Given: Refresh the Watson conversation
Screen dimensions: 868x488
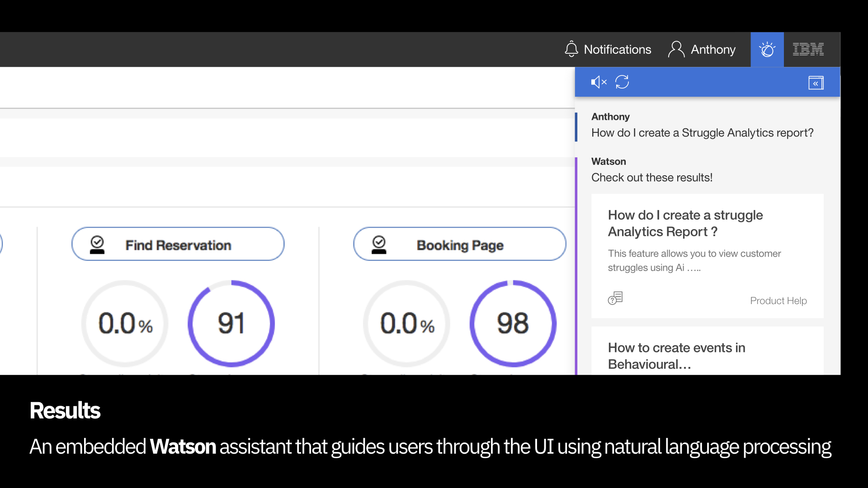Looking at the screenshot, I should point(622,82).
